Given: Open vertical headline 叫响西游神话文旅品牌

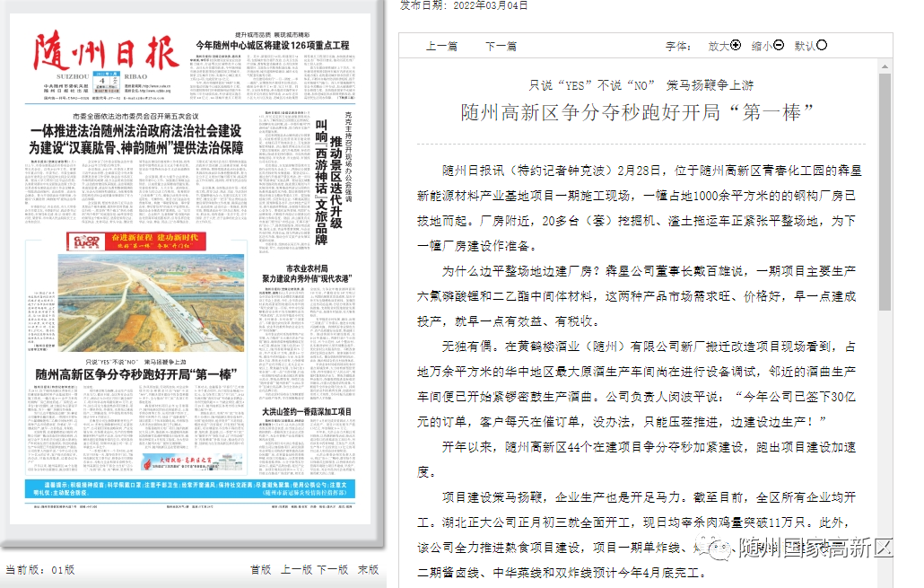Looking at the screenshot, I should [x=321, y=181].
